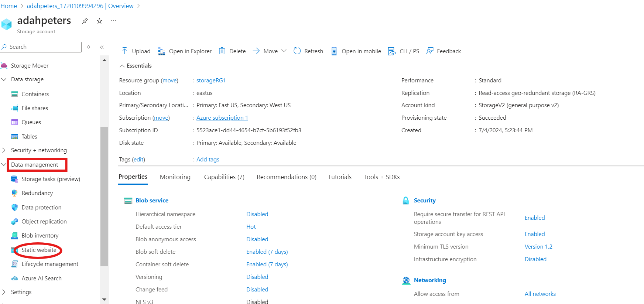Click the Queues icon in sidebar
The width and height of the screenshot is (644, 304).
click(15, 122)
